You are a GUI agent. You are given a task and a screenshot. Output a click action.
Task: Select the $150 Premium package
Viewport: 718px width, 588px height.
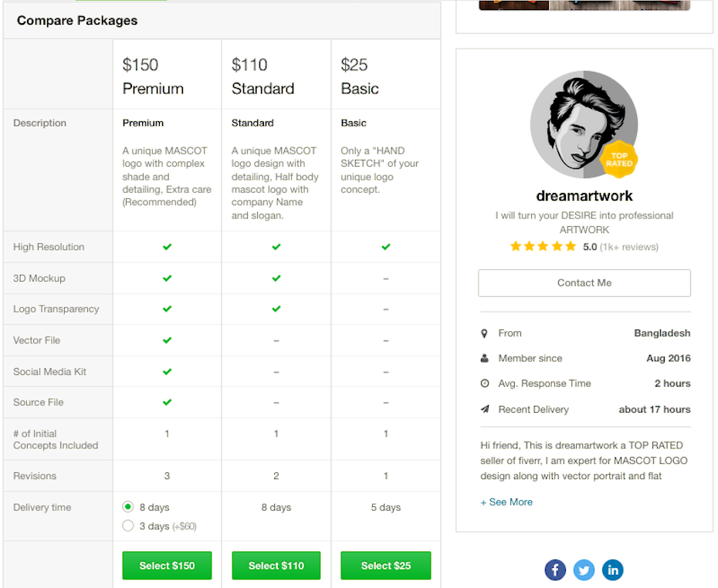click(x=167, y=565)
